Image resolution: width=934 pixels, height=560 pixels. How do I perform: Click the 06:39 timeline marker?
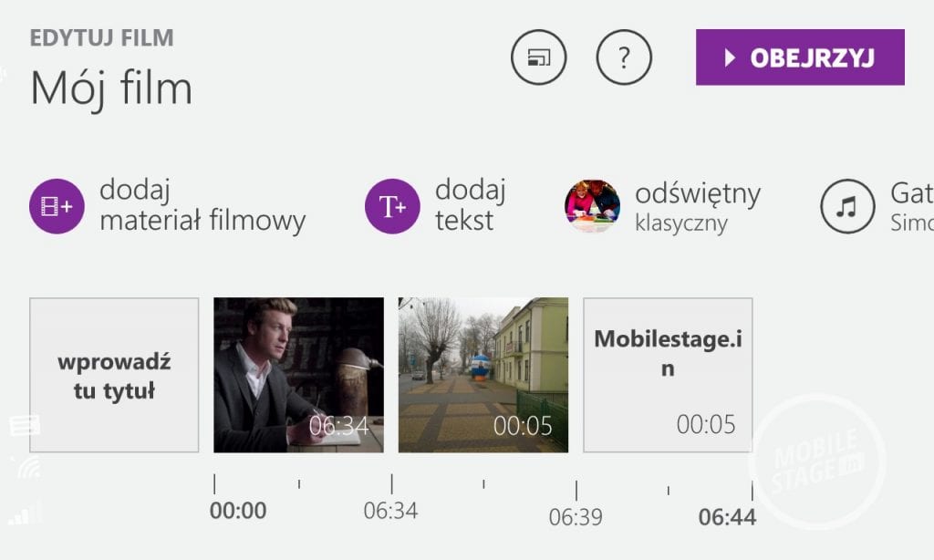pos(576,517)
